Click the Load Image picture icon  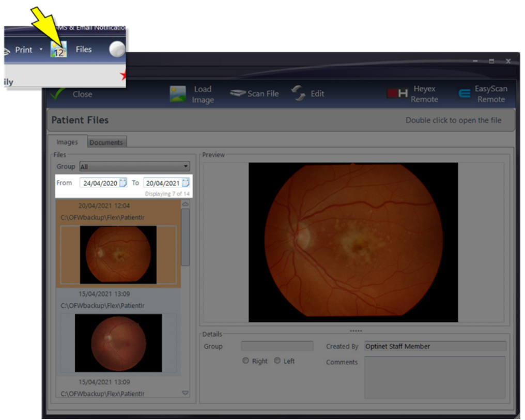pos(178,94)
